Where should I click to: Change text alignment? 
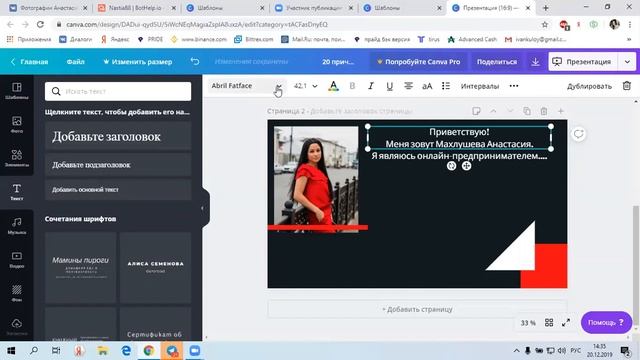408,86
